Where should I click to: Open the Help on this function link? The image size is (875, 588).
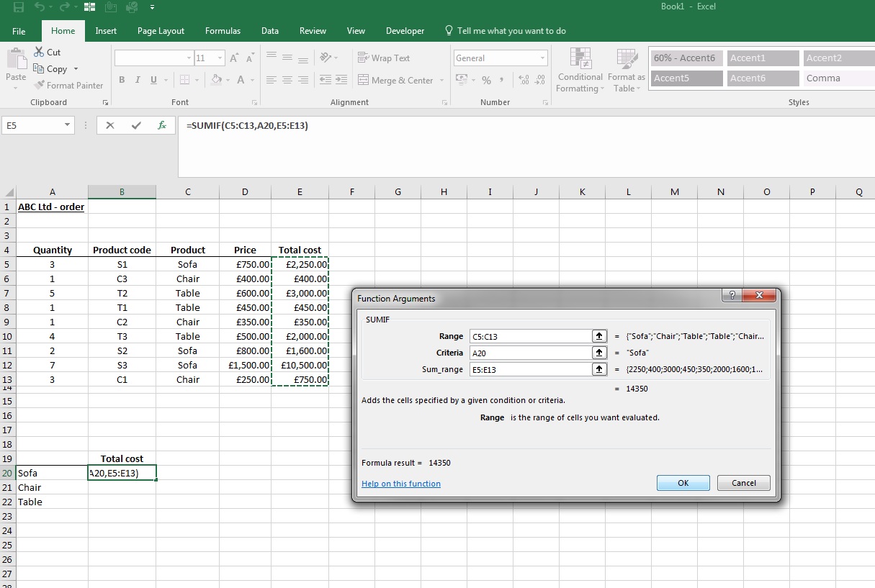point(401,484)
